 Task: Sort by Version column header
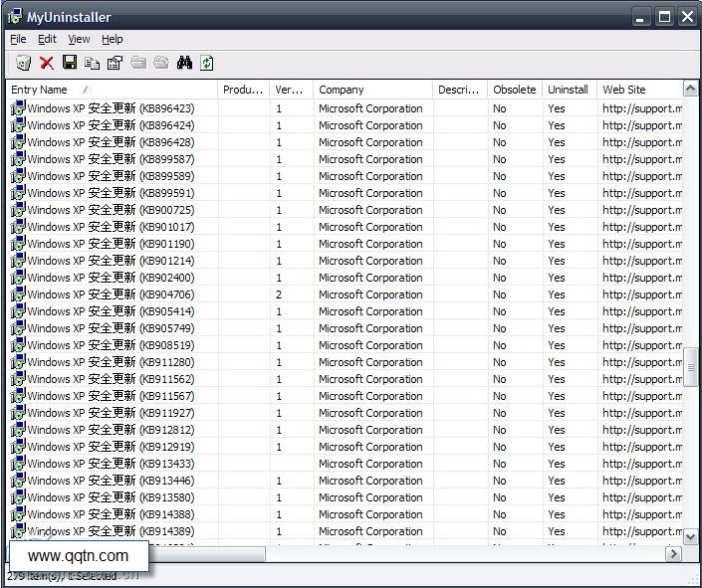click(292, 90)
